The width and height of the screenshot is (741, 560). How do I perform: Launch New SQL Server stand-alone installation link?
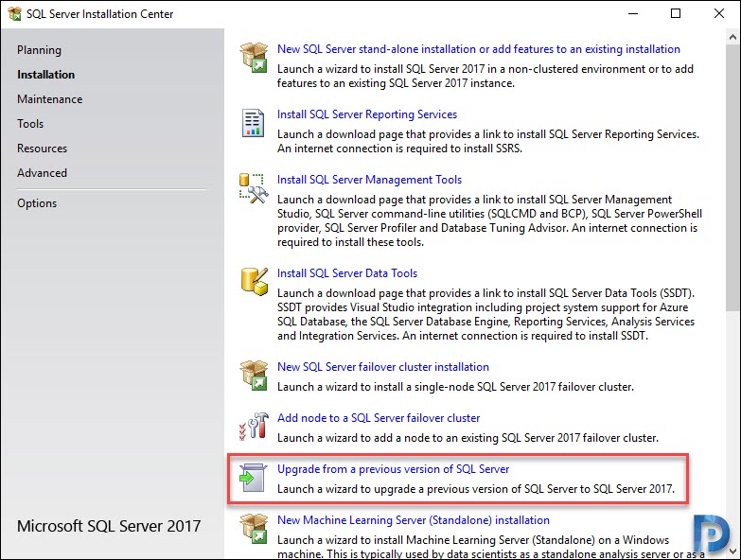pos(479,49)
